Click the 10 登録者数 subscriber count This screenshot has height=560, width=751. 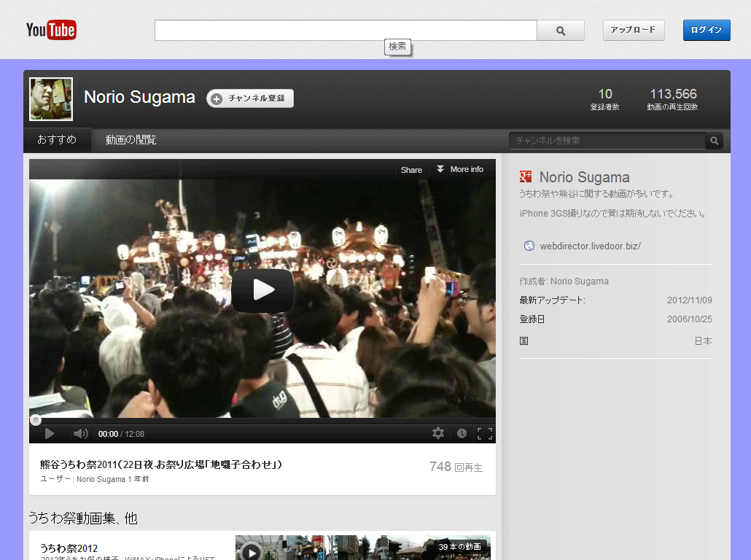coord(605,99)
